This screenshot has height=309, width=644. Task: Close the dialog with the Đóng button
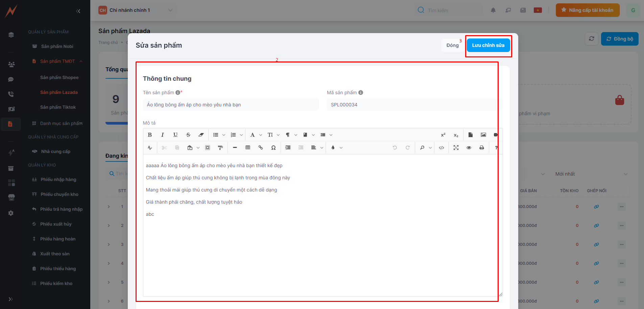coord(452,45)
